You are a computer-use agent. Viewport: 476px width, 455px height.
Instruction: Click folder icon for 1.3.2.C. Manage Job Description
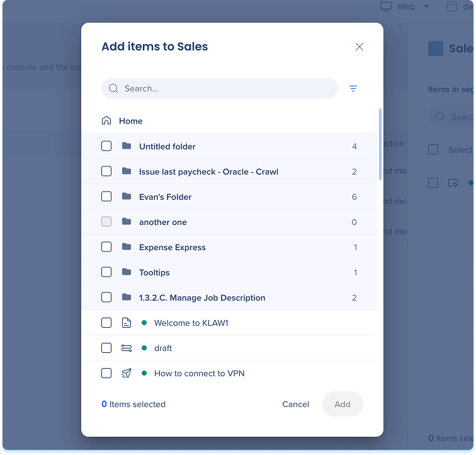pos(127,297)
